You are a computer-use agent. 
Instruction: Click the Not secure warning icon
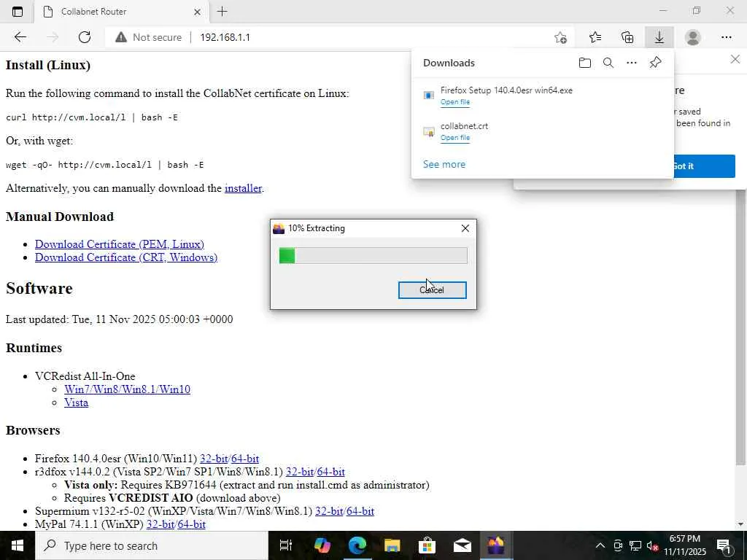[x=121, y=37]
